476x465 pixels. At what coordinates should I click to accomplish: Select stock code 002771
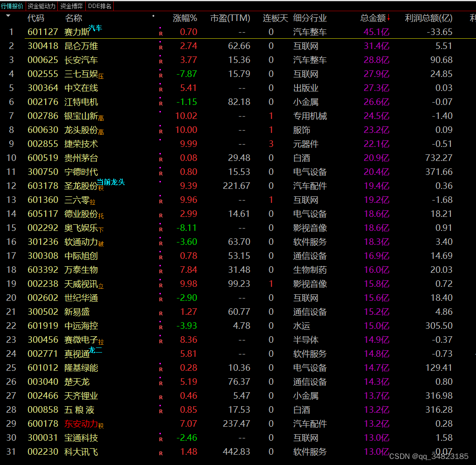(x=43, y=354)
